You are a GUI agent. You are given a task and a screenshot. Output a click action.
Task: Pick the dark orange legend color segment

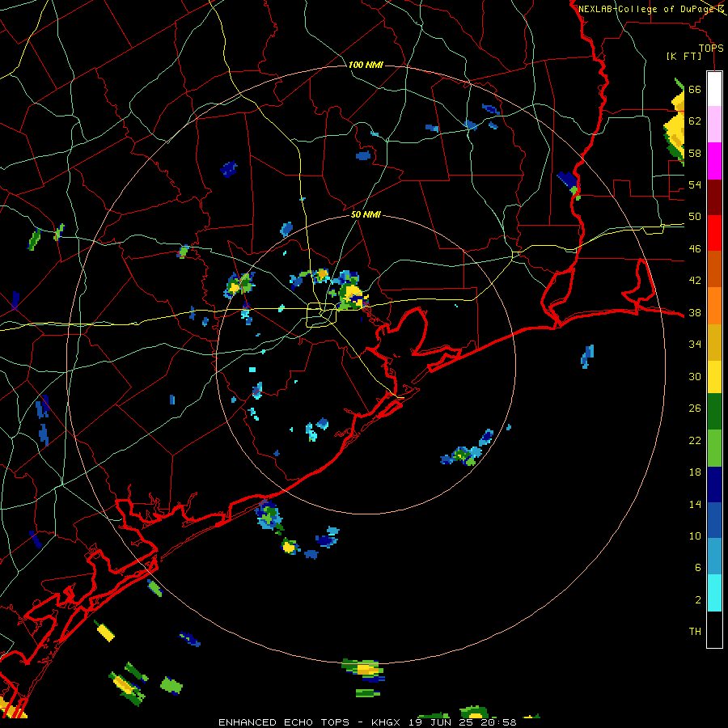[714, 269]
